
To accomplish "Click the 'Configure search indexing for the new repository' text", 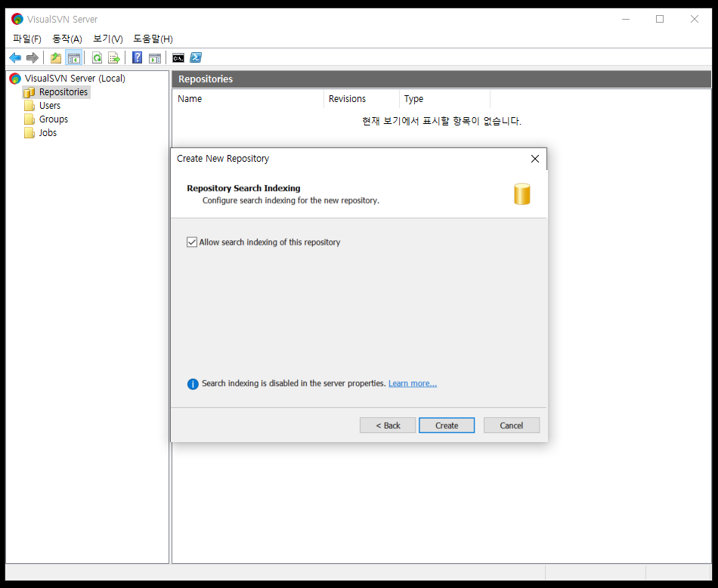I will click(x=291, y=200).
